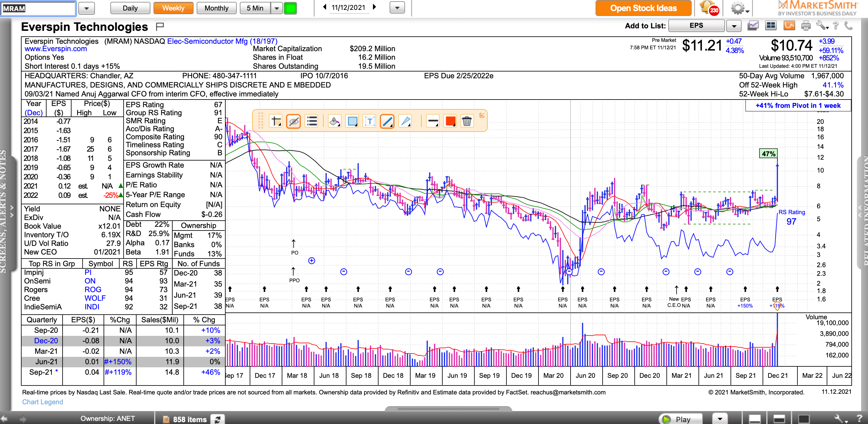Open the multi-chart grid view icon
Image resolution: width=868 pixels, height=424 pixels.
[771, 26]
